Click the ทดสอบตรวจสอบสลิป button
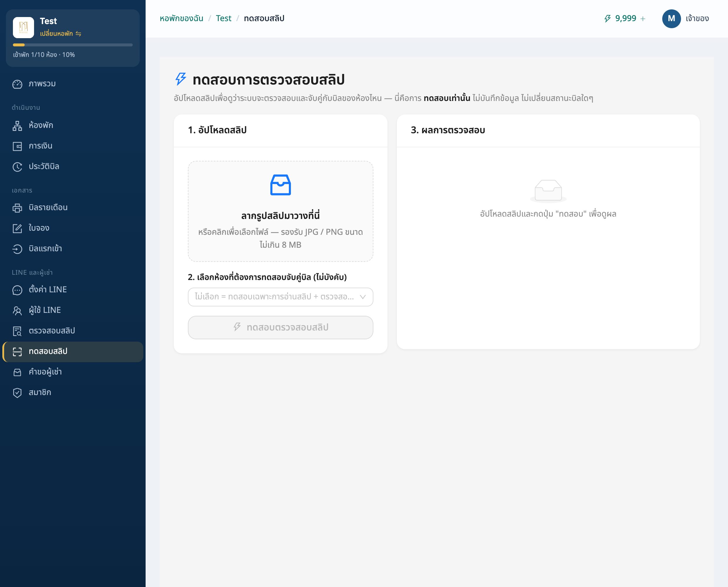This screenshot has height=587, width=728. click(x=280, y=327)
